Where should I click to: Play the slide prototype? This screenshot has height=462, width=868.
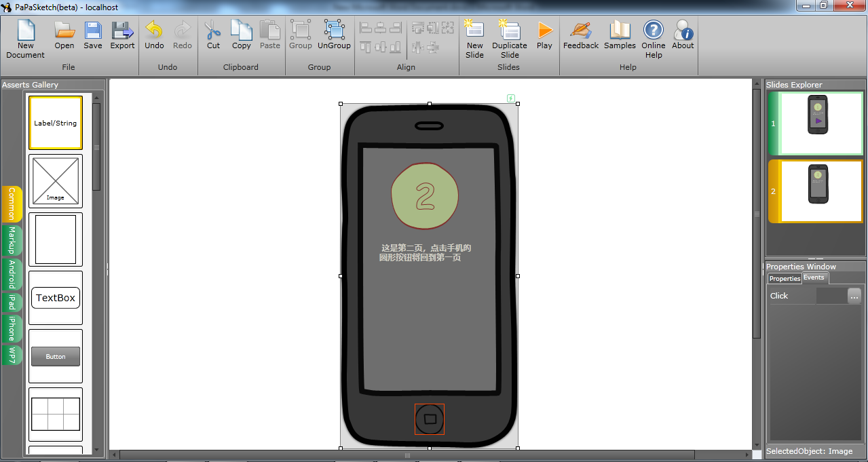click(x=544, y=35)
